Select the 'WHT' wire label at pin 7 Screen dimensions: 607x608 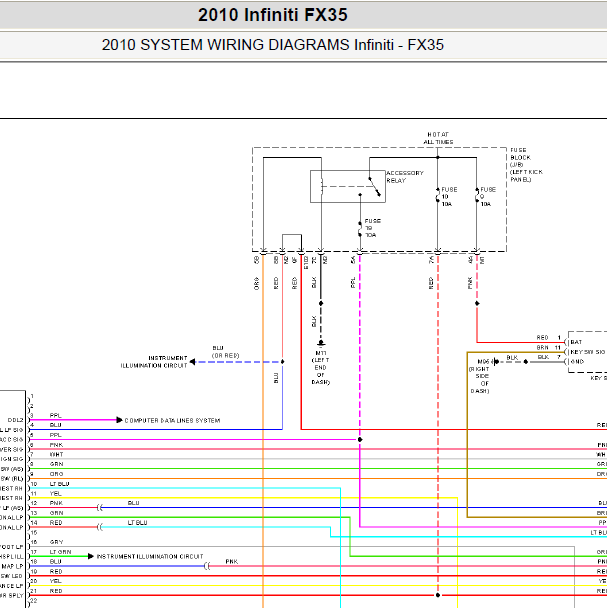(x=56, y=454)
